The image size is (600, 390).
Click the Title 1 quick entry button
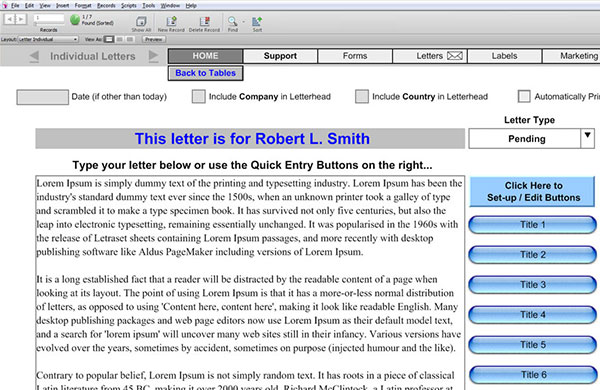(532, 225)
